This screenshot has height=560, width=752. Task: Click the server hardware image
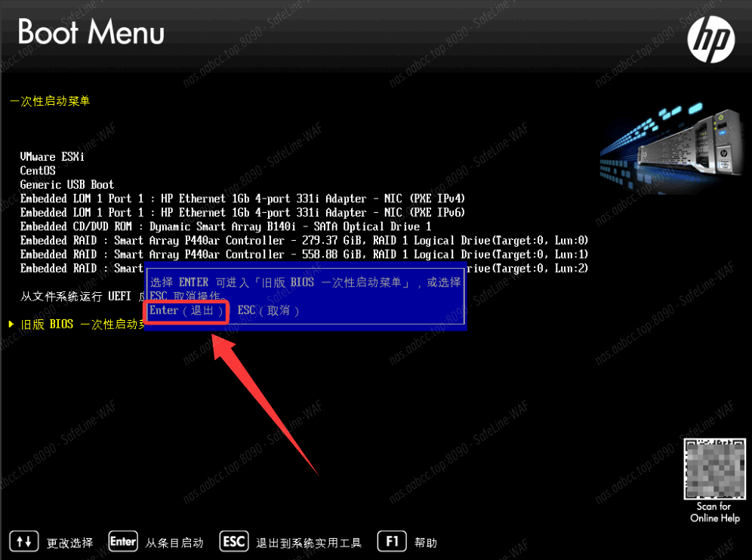coord(671,146)
